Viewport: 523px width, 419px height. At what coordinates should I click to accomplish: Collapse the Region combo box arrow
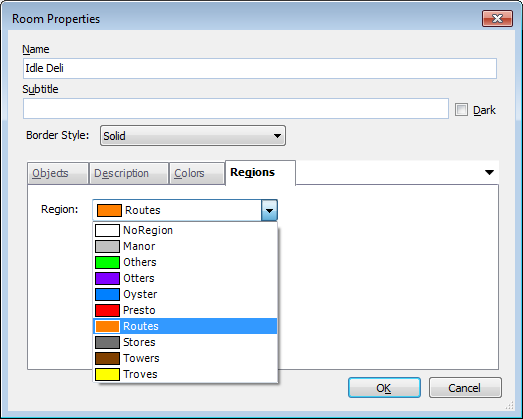click(269, 211)
